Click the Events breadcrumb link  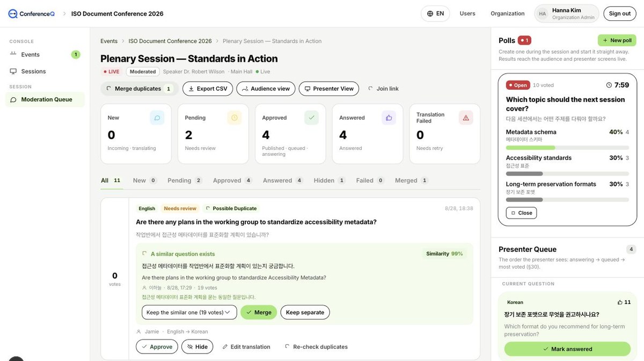pyautogui.click(x=109, y=41)
